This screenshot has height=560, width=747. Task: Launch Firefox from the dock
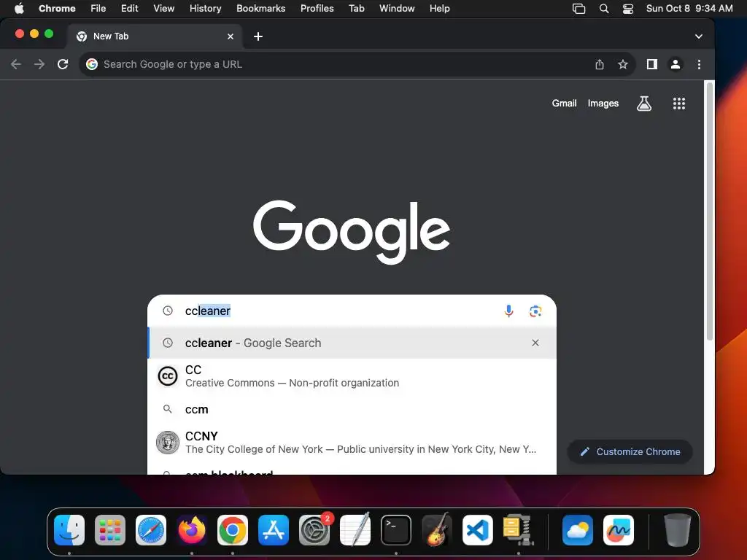[x=192, y=530]
